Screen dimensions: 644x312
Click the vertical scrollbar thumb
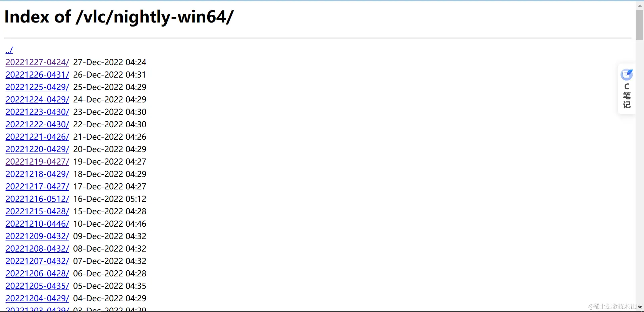(x=640, y=25)
